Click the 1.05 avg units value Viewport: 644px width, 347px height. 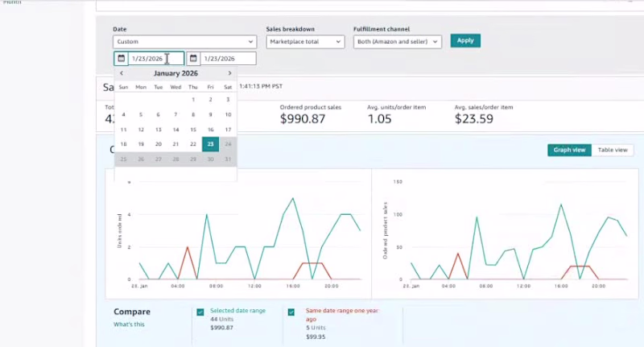coord(379,118)
